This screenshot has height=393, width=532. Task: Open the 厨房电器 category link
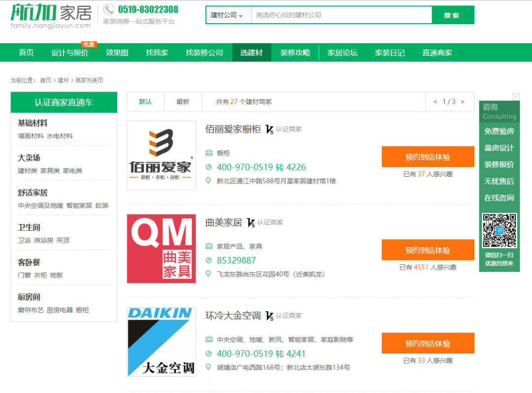pyautogui.click(x=60, y=310)
